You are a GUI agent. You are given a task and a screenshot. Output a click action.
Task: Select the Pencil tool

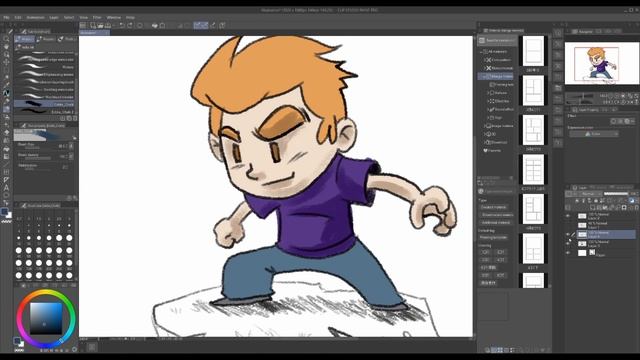pyautogui.click(x=6, y=101)
